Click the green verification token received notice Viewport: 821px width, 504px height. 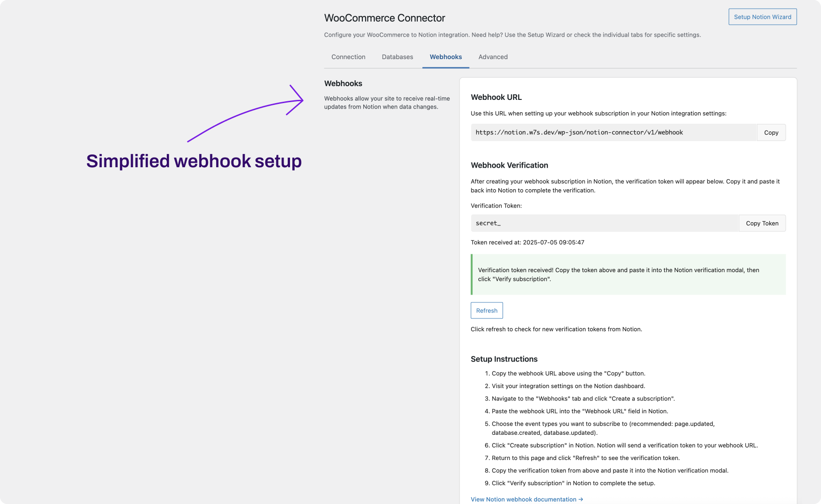point(628,274)
